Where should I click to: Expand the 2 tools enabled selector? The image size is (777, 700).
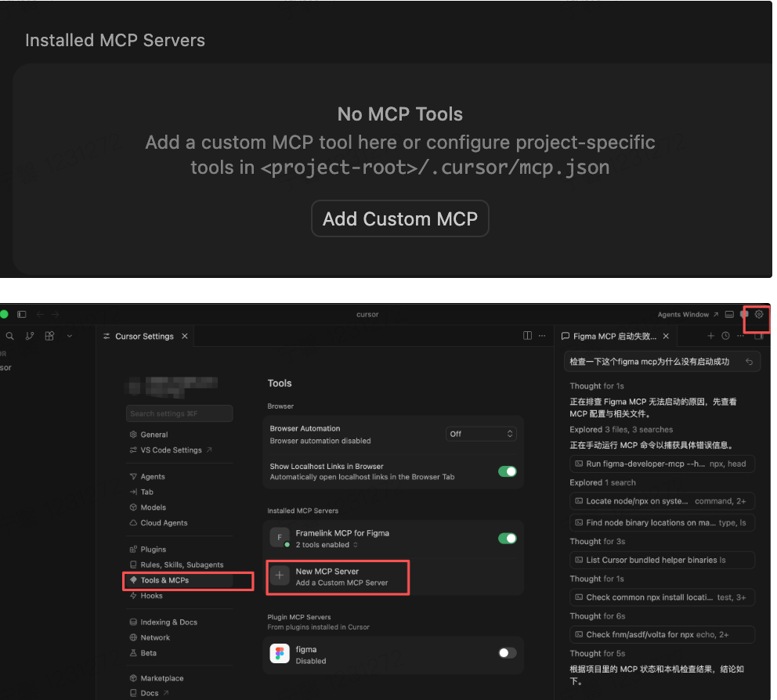point(327,545)
